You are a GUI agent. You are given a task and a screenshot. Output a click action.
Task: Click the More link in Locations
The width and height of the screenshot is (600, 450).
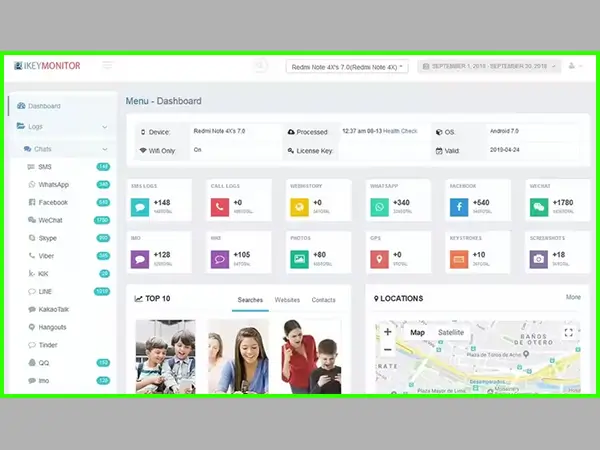tap(573, 297)
